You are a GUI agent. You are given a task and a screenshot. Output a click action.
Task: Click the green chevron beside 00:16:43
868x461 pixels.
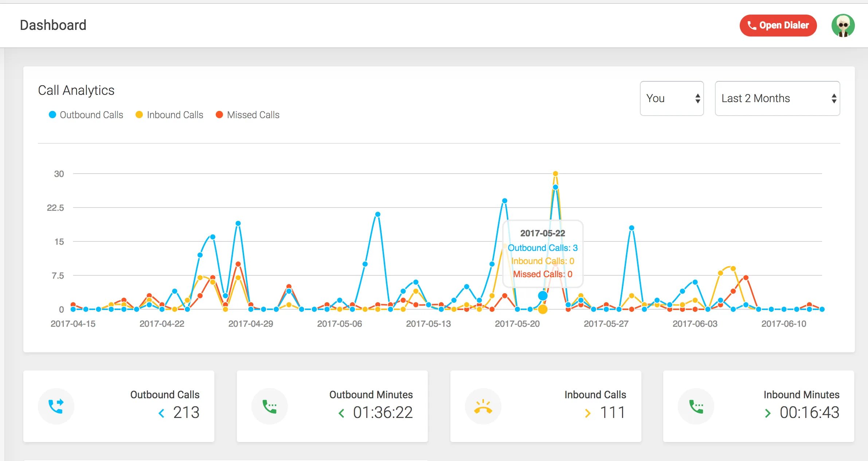coord(767,413)
